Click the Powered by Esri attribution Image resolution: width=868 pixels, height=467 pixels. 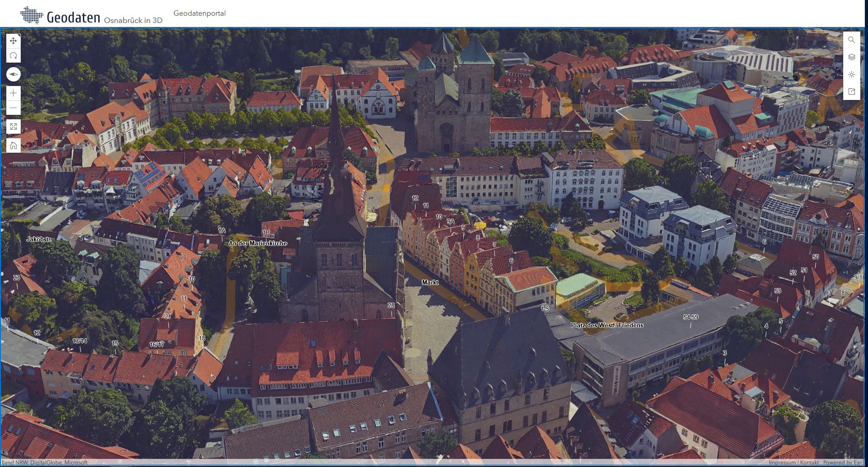843,462
